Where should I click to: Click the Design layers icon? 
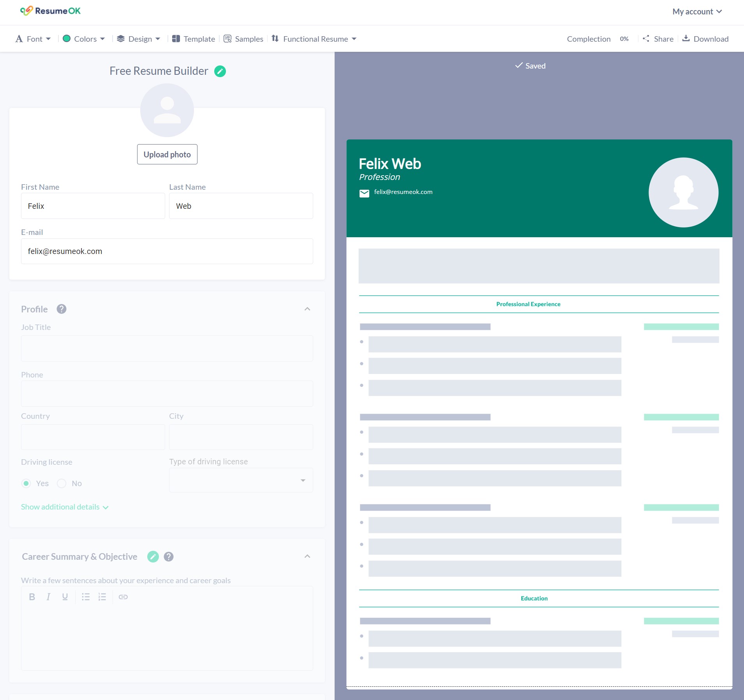pyautogui.click(x=121, y=39)
